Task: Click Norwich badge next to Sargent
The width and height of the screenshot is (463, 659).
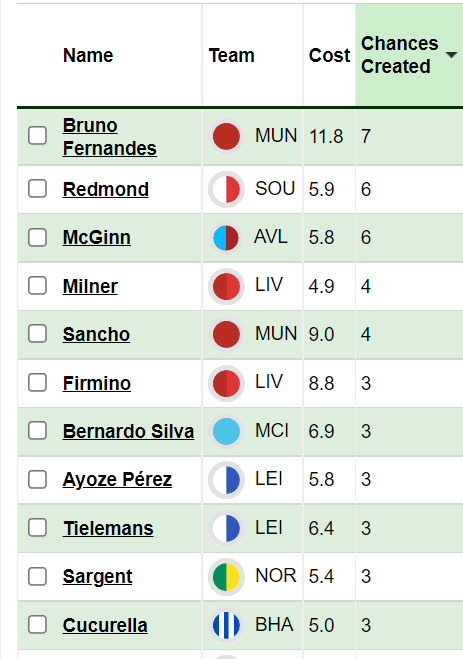Action: coord(226,577)
